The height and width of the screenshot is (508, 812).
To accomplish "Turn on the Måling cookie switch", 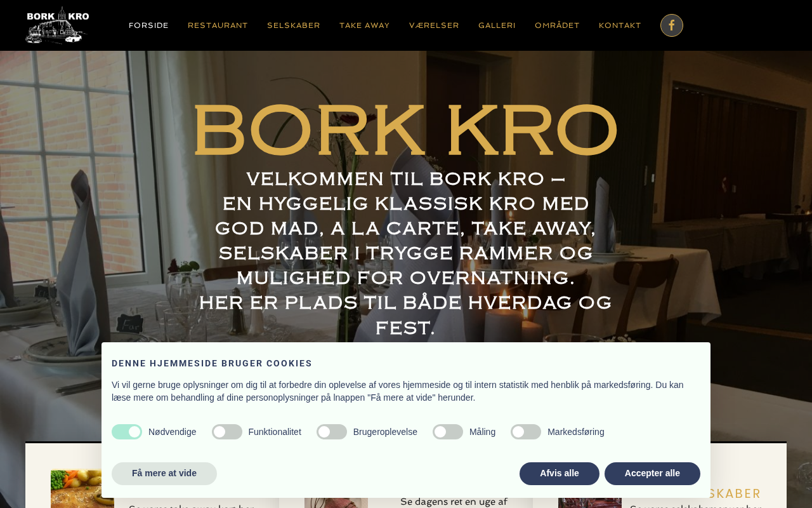I will click(448, 432).
